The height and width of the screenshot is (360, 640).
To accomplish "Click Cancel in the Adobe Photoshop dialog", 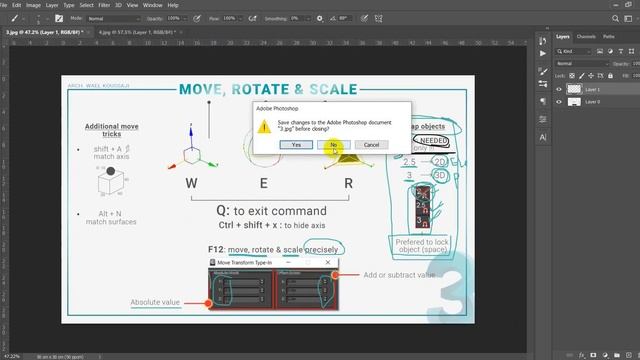I will (371, 145).
